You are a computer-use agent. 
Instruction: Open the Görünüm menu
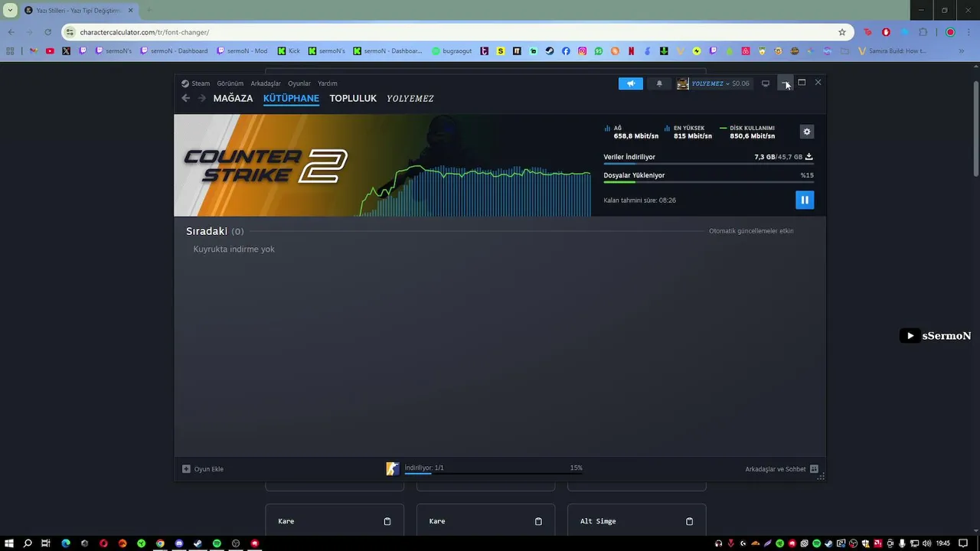click(230, 83)
